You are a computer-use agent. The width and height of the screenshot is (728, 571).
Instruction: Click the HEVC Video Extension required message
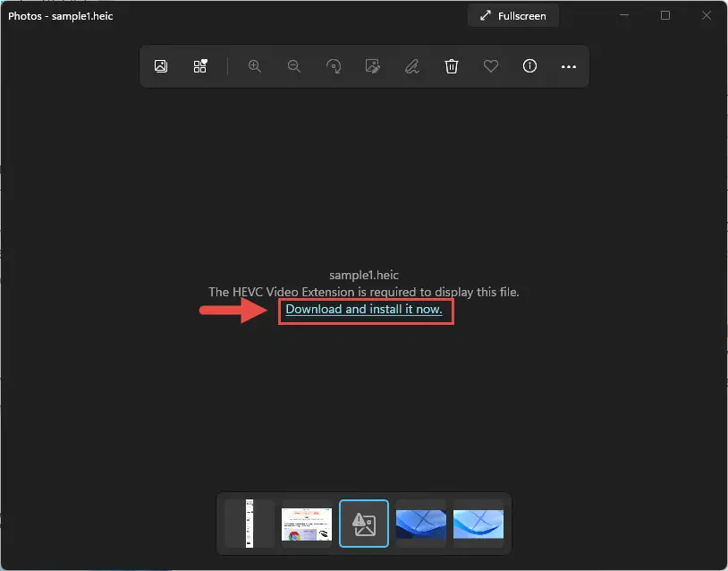(x=363, y=292)
